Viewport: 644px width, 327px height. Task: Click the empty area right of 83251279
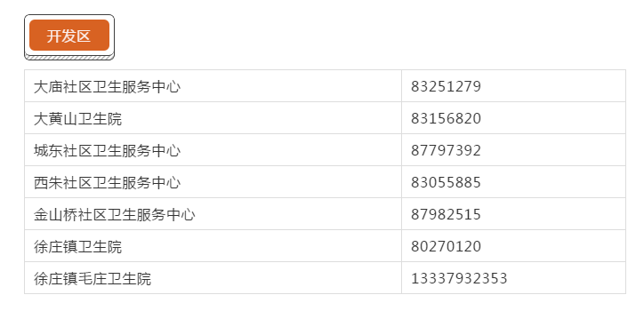tap(553, 86)
